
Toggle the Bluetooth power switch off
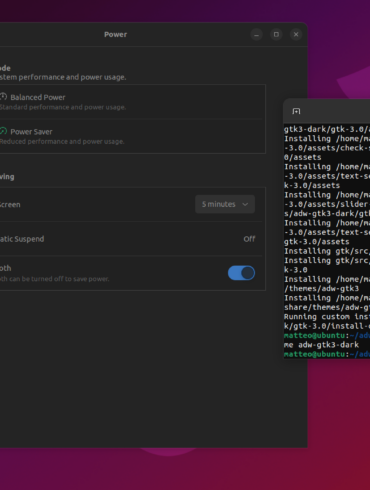pos(241,273)
